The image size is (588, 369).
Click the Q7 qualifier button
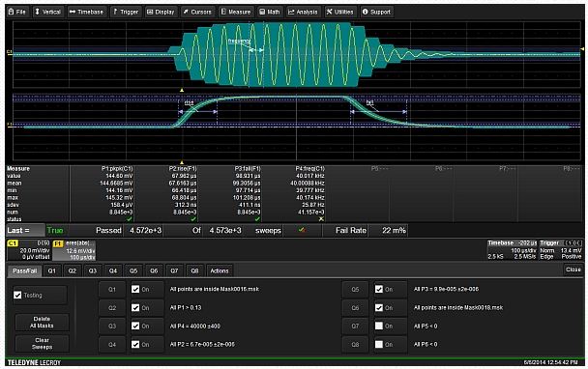click(355, 326)
